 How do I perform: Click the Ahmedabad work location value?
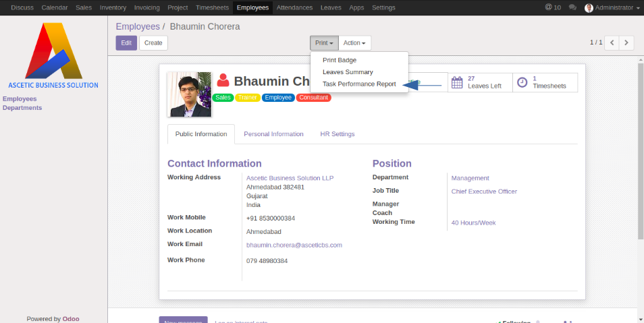264,232
